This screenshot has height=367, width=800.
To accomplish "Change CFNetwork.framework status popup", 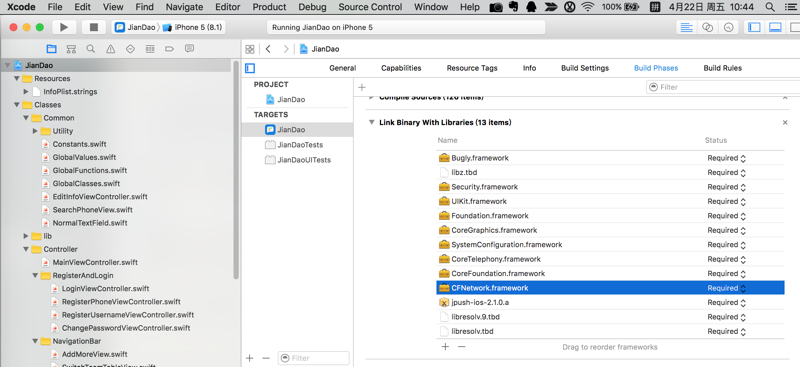I will point(727,288).
